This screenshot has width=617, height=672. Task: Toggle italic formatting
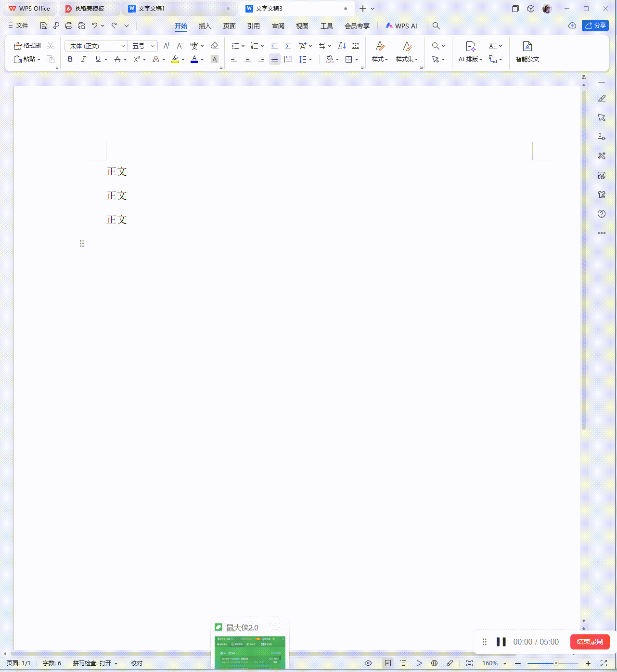[x=84, y=59]
